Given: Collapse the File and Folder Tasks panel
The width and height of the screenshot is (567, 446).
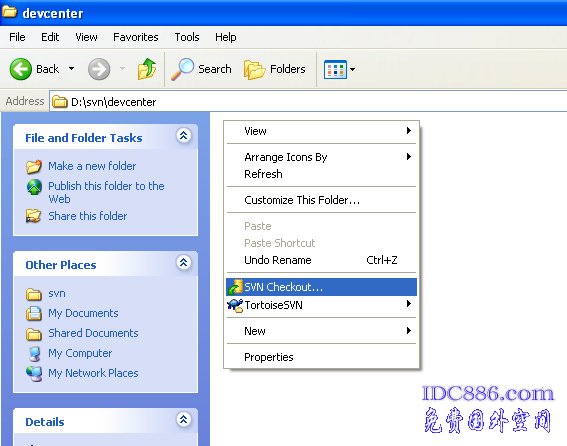Looking at the screenshot, I should coord(184,136).
